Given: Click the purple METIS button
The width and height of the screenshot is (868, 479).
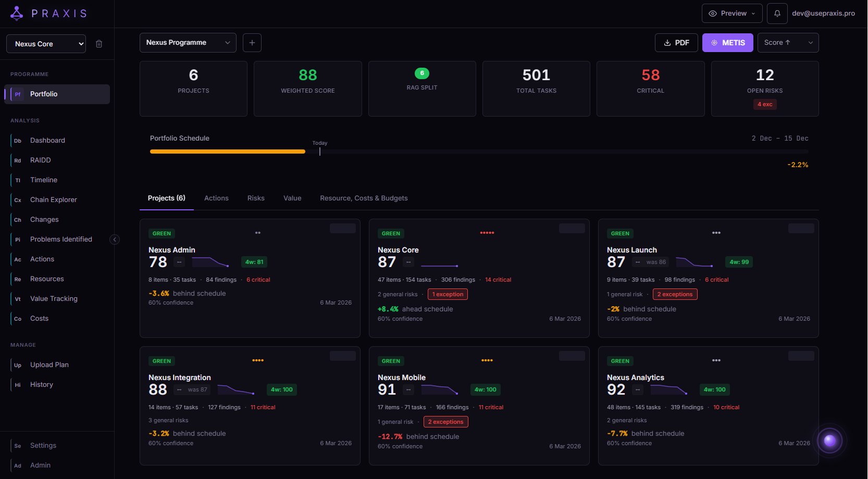Looking at the screenshot, I should (x=727, y=43).
